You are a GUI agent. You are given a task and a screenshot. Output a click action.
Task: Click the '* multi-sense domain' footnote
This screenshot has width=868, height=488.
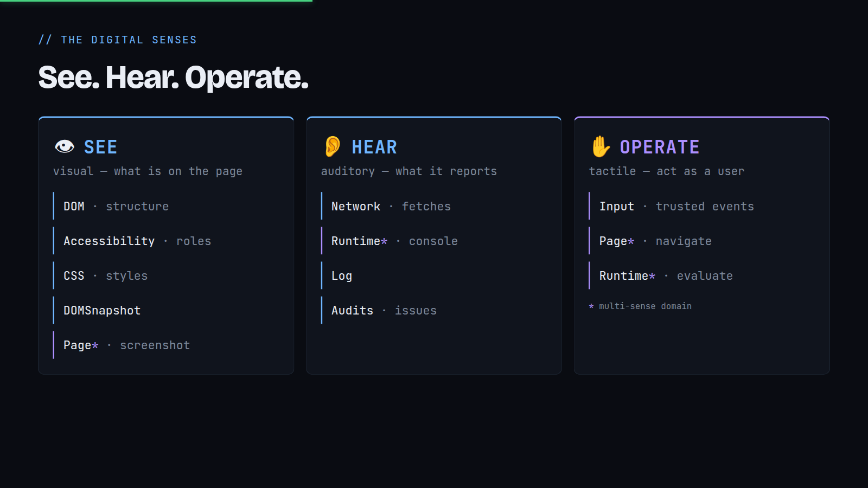tap(640, 306)
